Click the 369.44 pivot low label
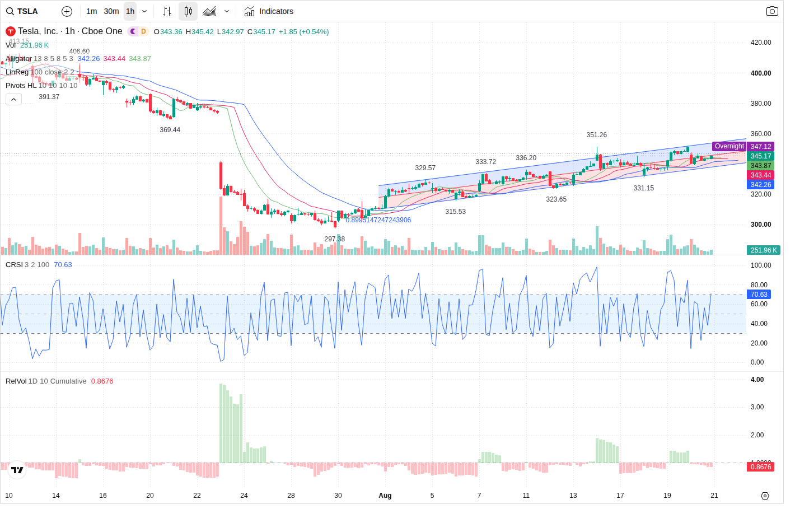 170,130
